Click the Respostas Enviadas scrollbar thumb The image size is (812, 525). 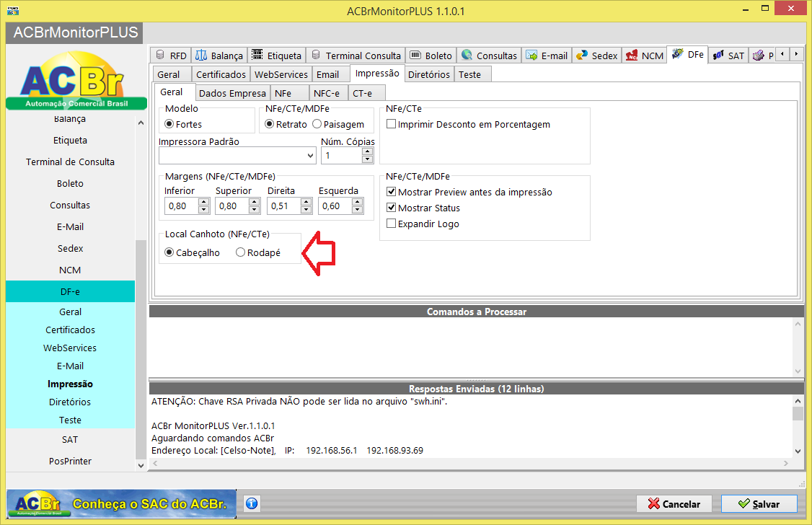[x=798, y=414]
